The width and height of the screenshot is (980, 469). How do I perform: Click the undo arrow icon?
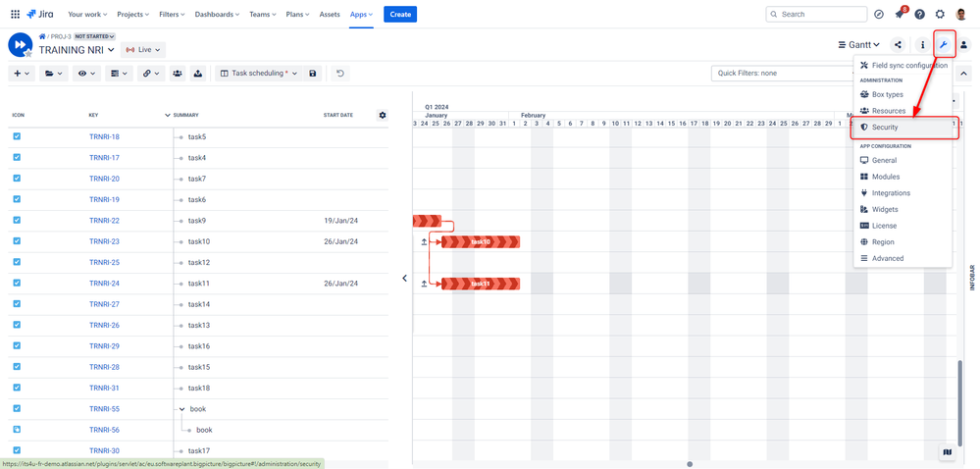pyautogui.click(x=340, y=74)
